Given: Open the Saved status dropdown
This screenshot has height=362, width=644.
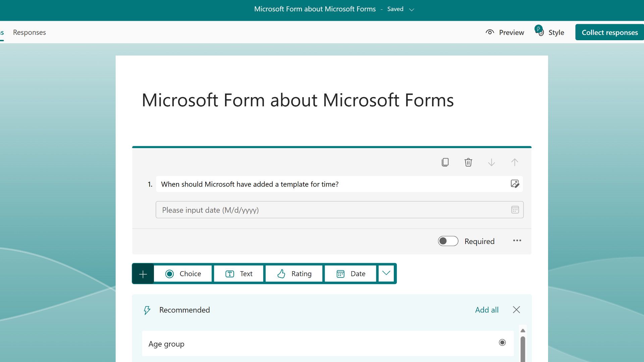Looking at the screenshot, I should [412, 10].
